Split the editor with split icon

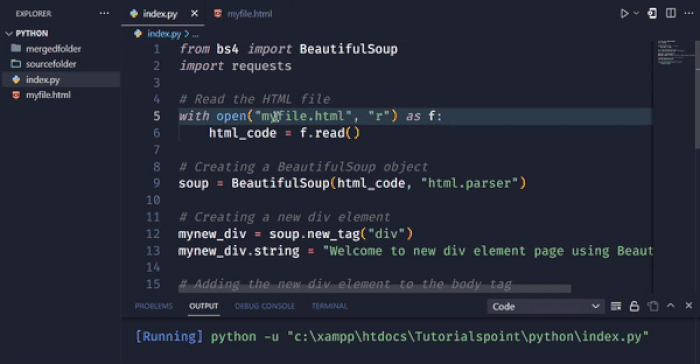click(671, 13)
